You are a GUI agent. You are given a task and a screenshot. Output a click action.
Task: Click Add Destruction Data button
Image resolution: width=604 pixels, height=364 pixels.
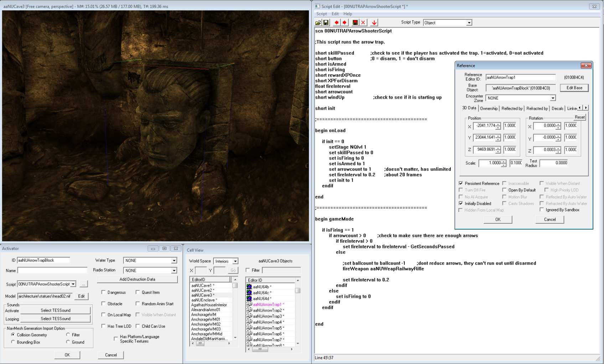click(x=137, y=279)
